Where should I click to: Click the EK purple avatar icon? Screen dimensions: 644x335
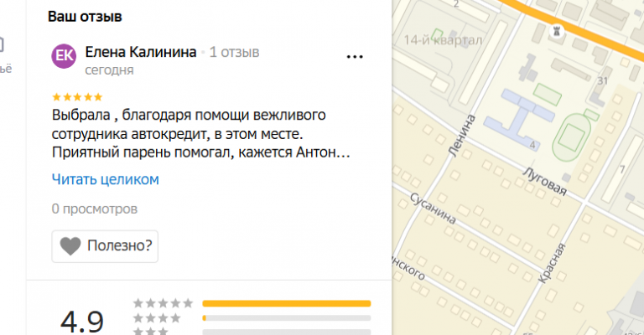point(64,56)
